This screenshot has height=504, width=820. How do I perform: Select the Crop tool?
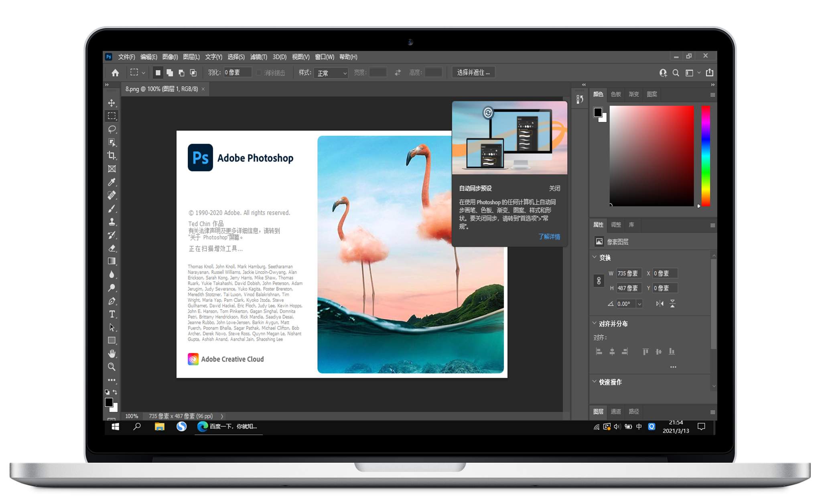(x=112, y=156)
